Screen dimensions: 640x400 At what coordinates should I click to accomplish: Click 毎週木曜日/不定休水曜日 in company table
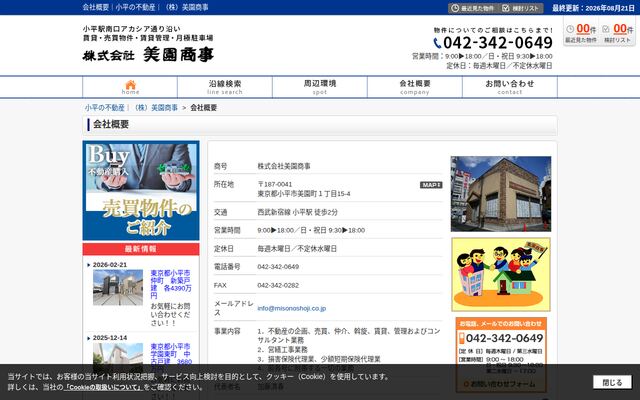tap(297, 249)
